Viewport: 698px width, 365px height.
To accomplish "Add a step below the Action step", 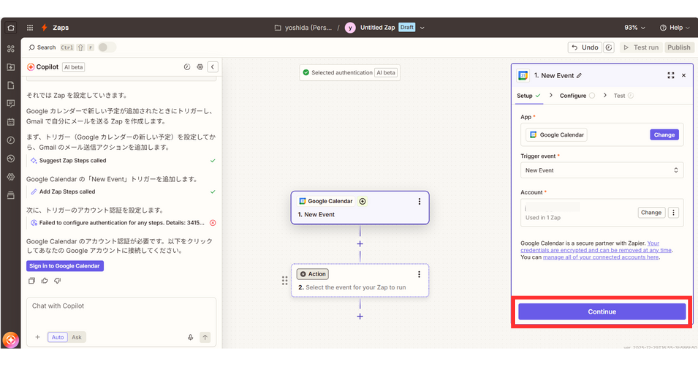I will [360, 316].
